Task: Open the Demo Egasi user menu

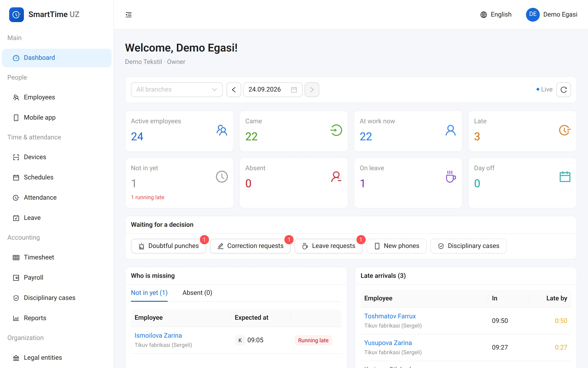Action: coord(551,14)
